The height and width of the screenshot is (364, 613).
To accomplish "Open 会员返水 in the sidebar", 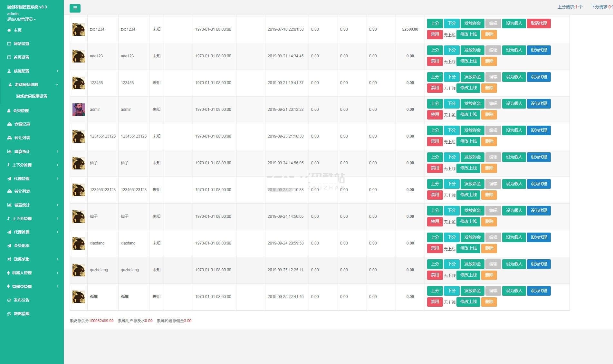I will tap(22, 246).
